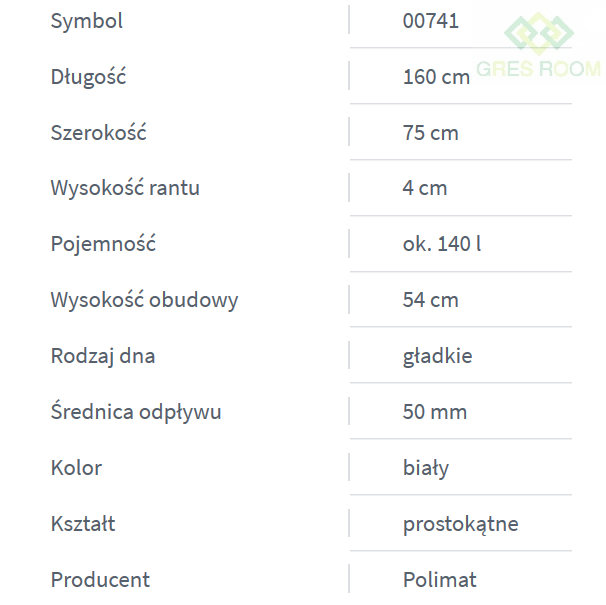
Task: Select the symbol value 00741
Action: [431, 21]
